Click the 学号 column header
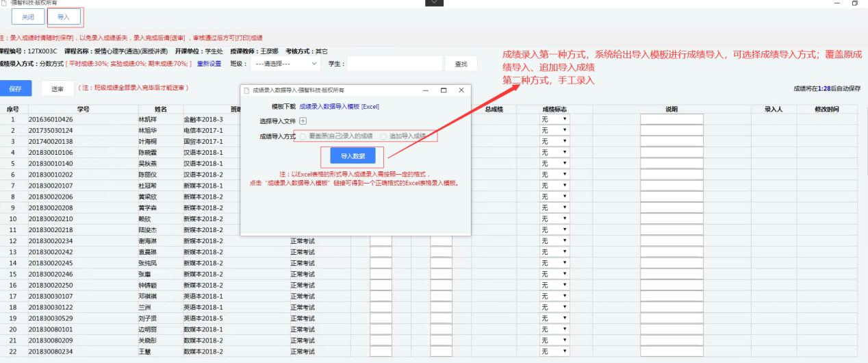The width and height of the screenshot is (868, 363). (x=83, y=109)
